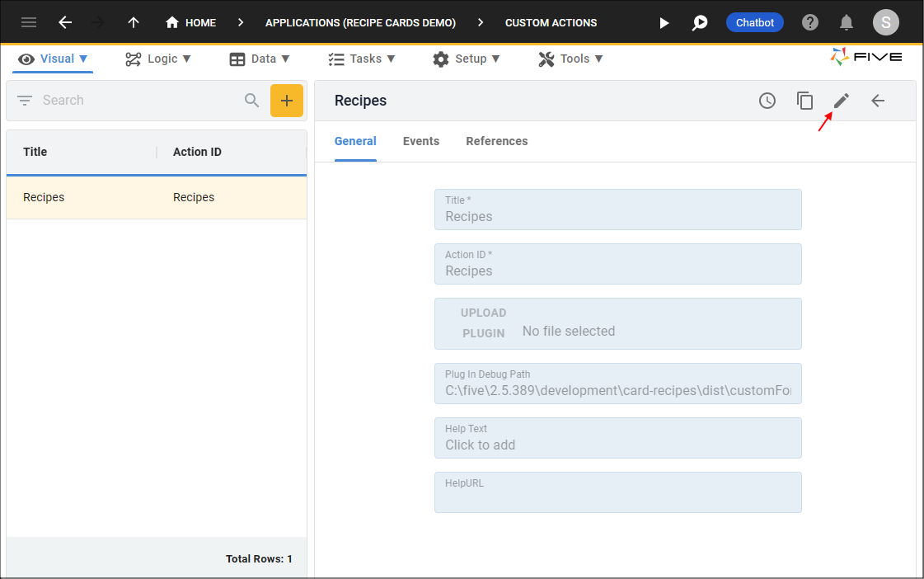924x579 pixels.
Task: Open the Setup menu
Action: pos(467,59)
